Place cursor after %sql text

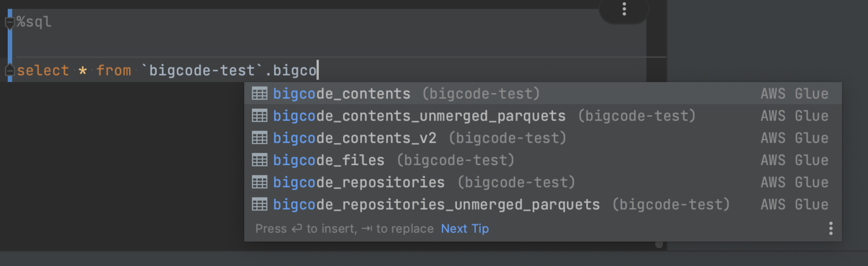click(x=52, y=22)
